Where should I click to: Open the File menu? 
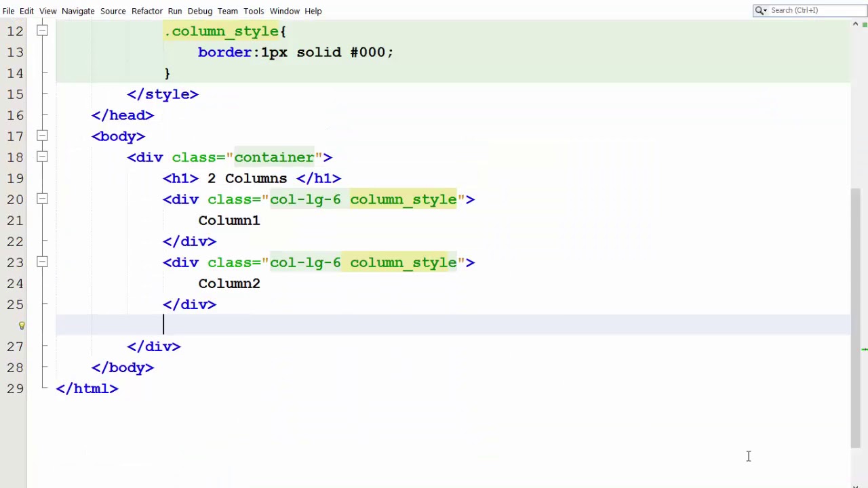[8, 11]
